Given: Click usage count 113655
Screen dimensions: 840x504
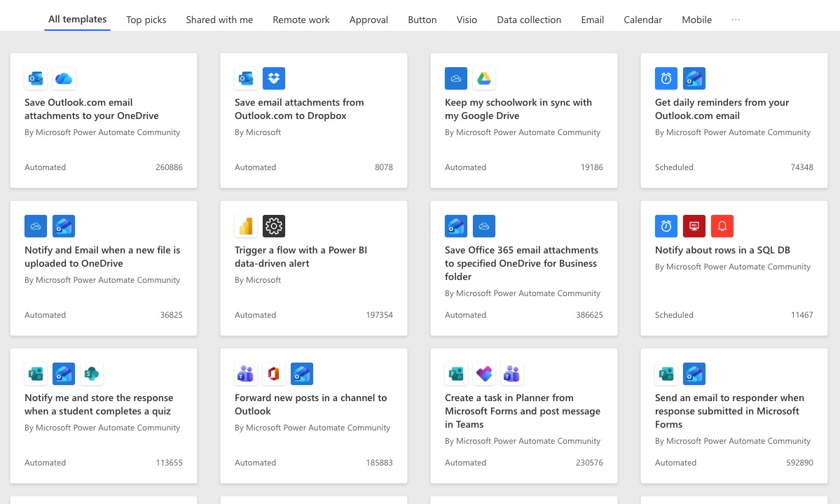Looking at the screenshot, I should pos(169,462).
